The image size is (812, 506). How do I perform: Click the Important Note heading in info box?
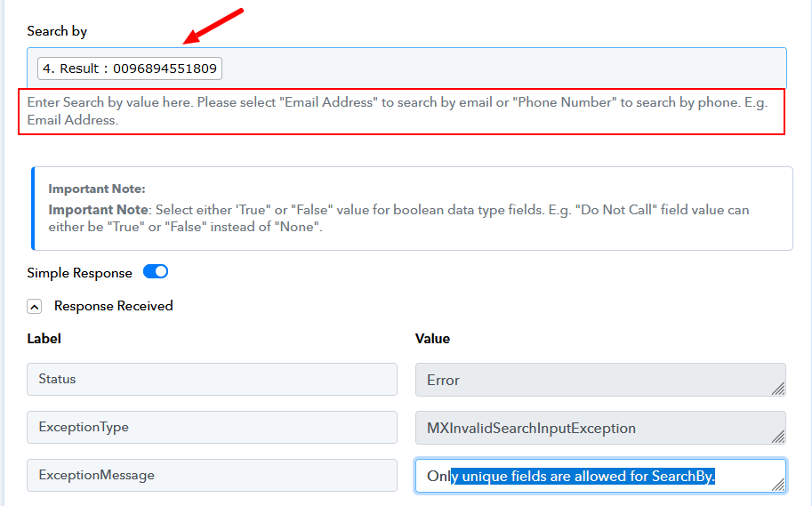click(96, 189)
